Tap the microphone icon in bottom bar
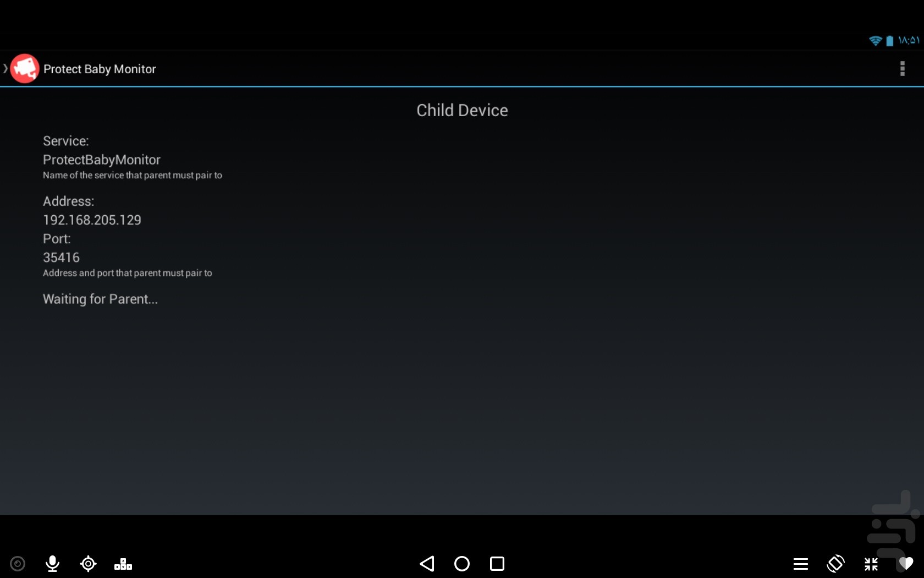The height and width of the screenshot is (578, 924). point(53,564)
